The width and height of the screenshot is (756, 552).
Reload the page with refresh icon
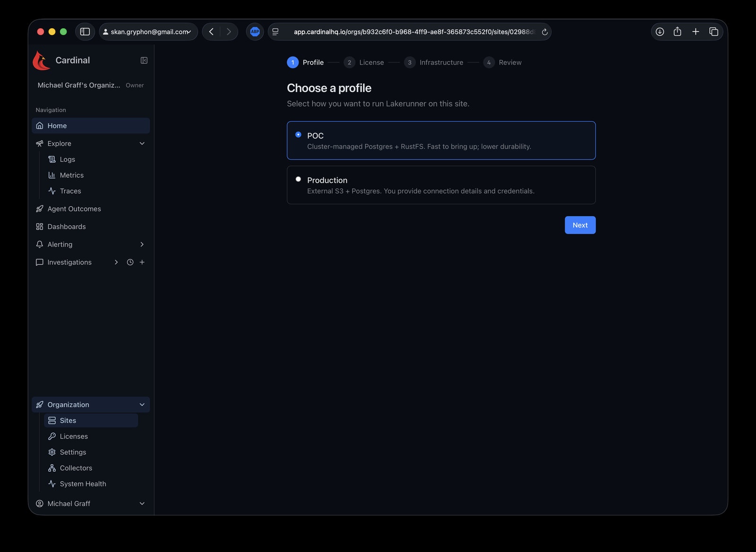pyautogui.click(x=544, y=32)
